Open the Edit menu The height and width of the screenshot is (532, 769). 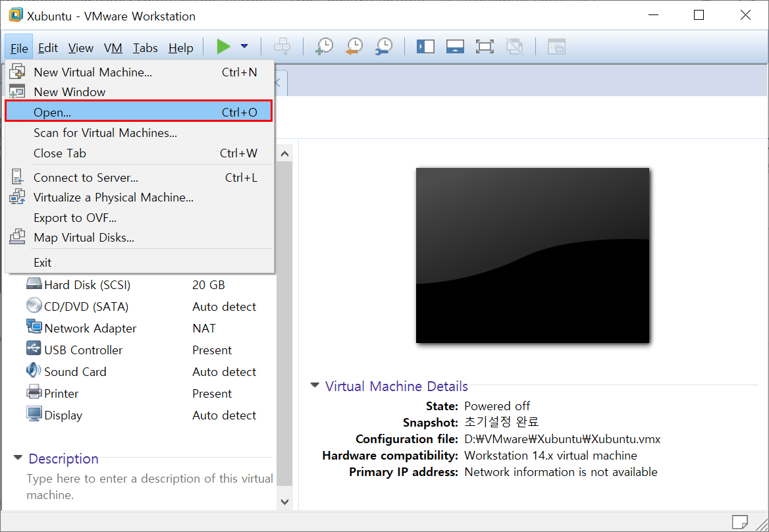click(x=48, y=48)
